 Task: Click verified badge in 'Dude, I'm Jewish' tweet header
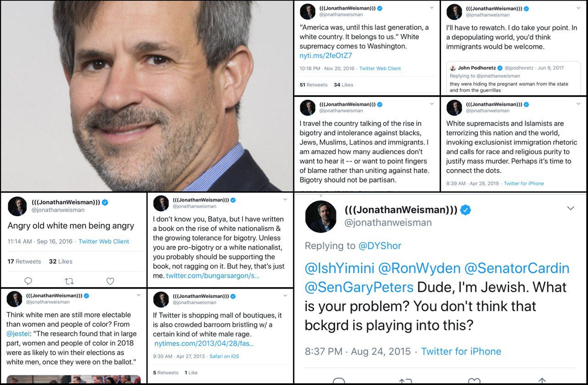click(x=466, y=210)
